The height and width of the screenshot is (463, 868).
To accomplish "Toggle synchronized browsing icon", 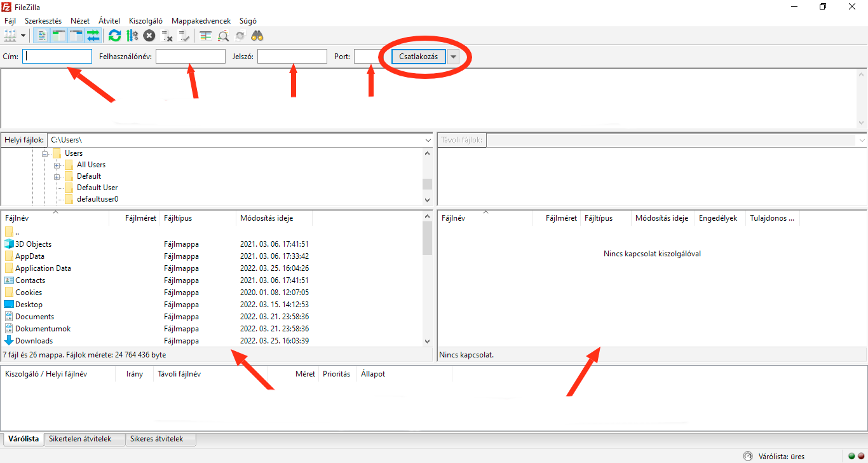I will (240, 36).
